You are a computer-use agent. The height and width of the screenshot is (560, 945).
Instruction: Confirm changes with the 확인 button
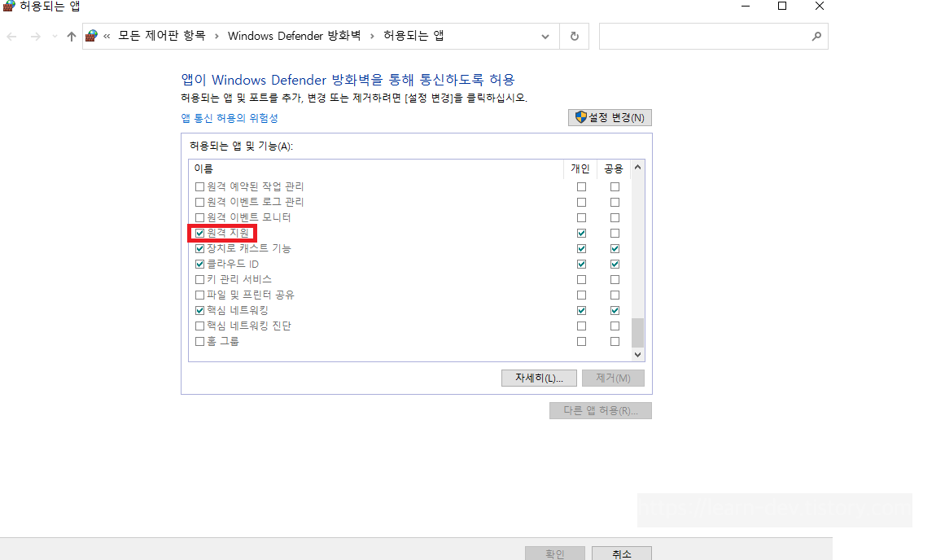[554, 553]
